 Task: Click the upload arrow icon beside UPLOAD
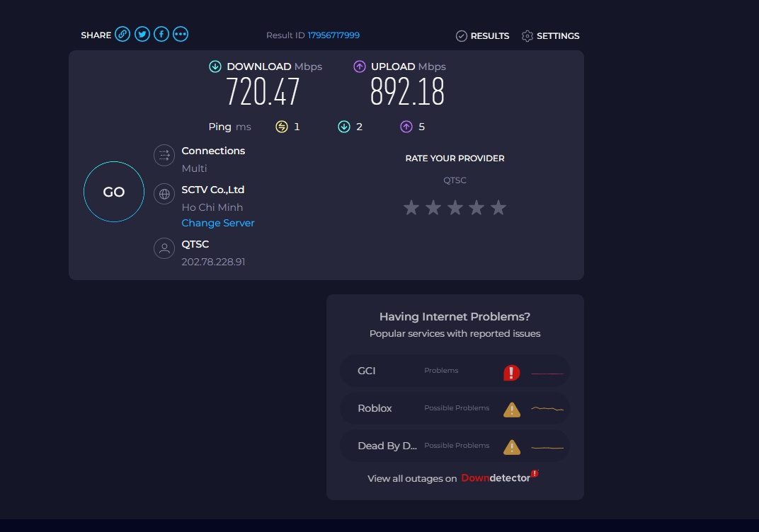click(x=359, y=66)
